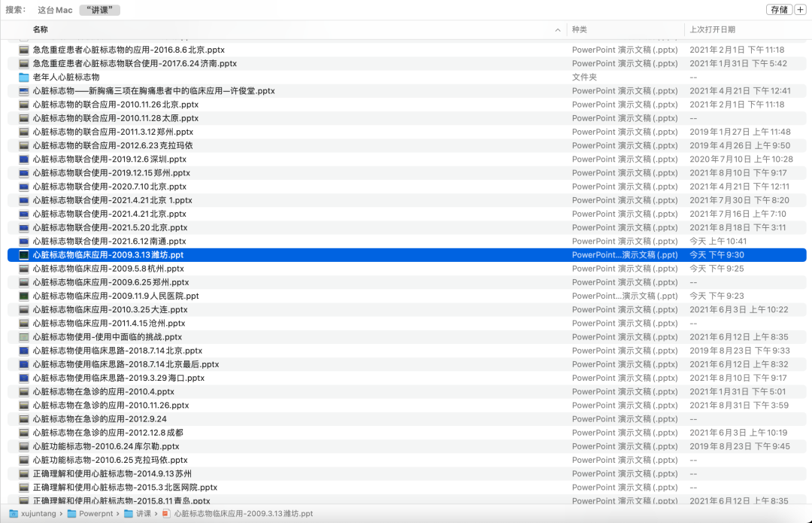Click the 存储 button to save search

[778, 10]
